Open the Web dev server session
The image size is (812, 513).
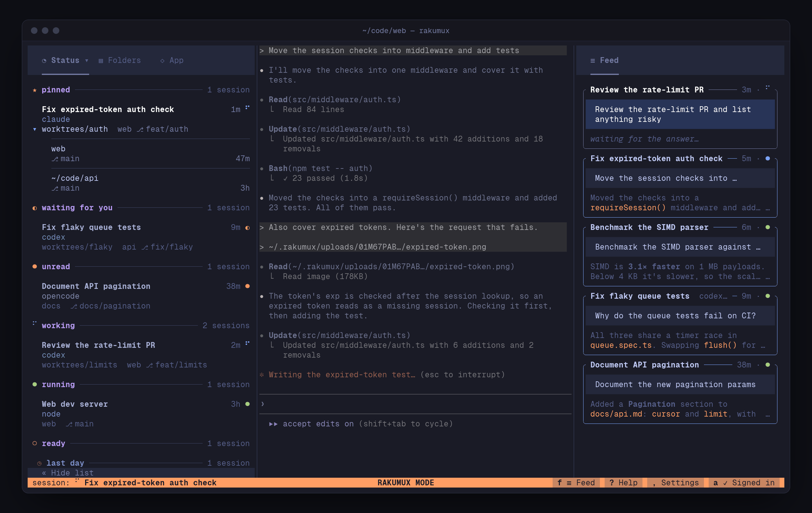coord(141,414)
